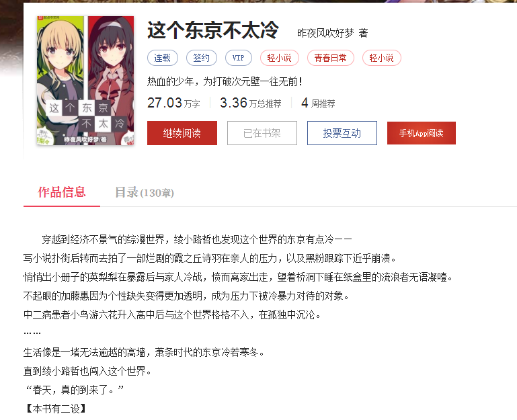Click the 27.03 万字 word count

(173, 103)
